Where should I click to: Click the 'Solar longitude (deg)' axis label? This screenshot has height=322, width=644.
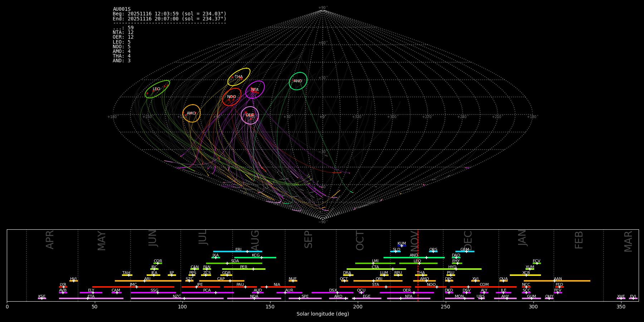tap(322, 314)
